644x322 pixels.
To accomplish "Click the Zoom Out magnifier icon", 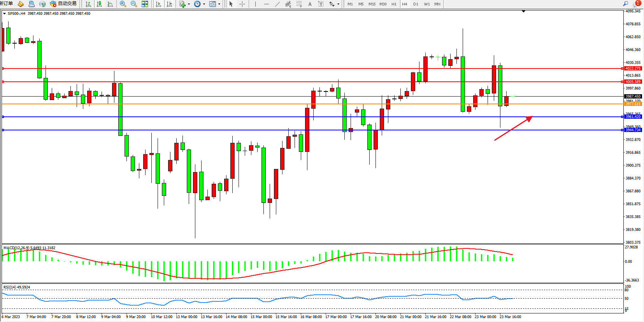I will pos(134,4).
